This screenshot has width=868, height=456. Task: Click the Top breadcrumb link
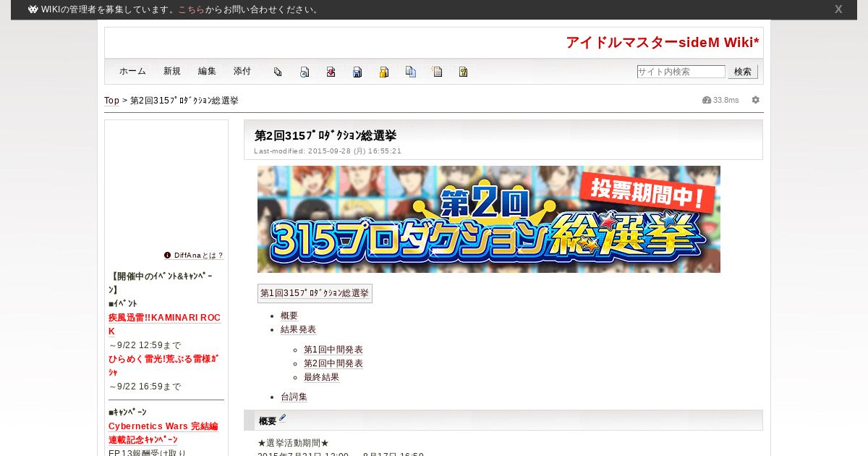point(111,101)
